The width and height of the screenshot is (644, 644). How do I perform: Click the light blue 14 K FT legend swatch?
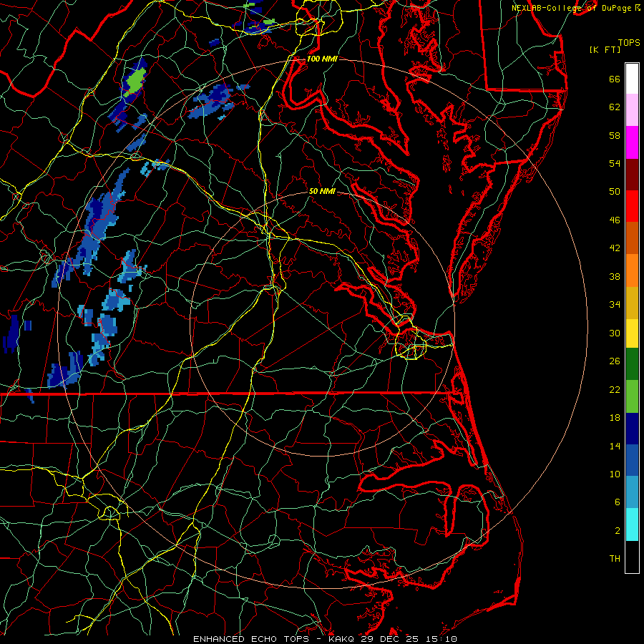click(x=632, y=493)
